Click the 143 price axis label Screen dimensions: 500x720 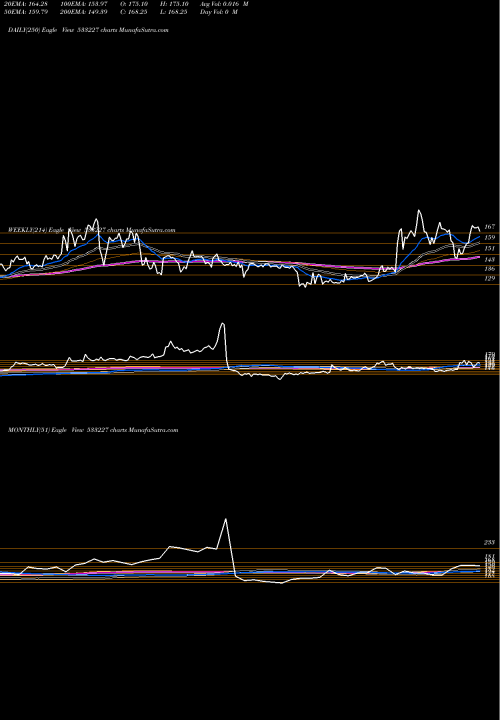489,259
